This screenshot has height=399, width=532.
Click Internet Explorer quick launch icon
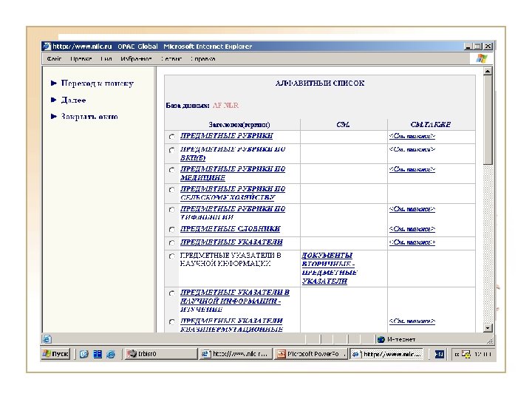click(x=111, y=354)
